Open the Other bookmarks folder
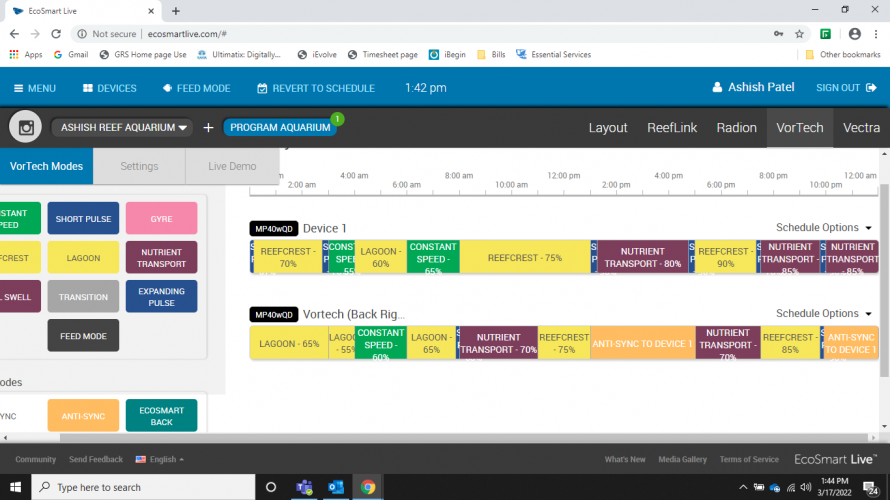 click(x=843, y=54)
